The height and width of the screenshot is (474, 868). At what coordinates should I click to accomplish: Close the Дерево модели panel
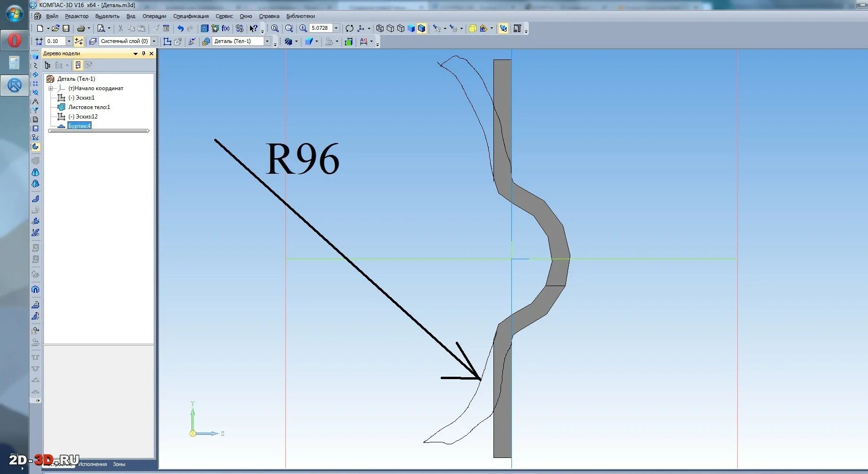click(x=151, y=54)
